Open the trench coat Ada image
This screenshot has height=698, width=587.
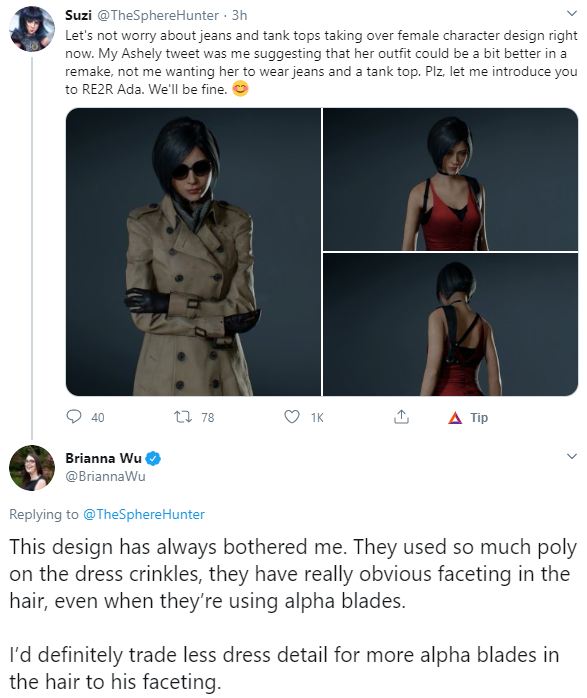point(193,252)
